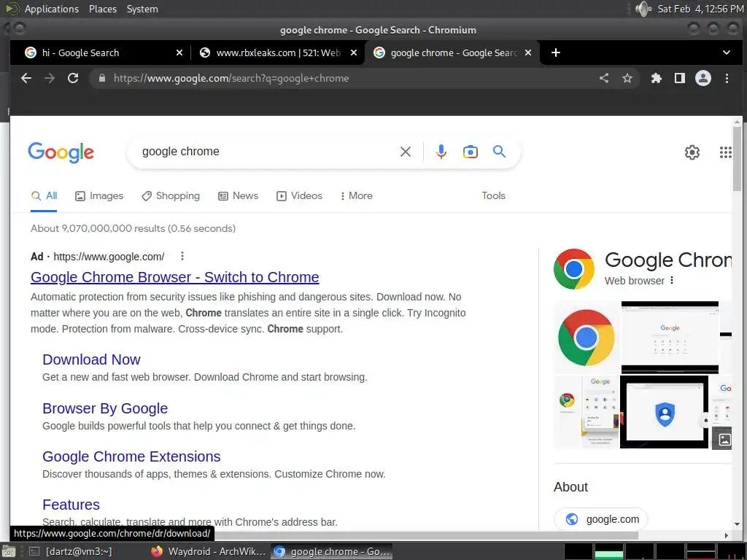Click the horizontal scrollbar right arrow
This screenshot has height=560, width=747.
tap(726, 535)
